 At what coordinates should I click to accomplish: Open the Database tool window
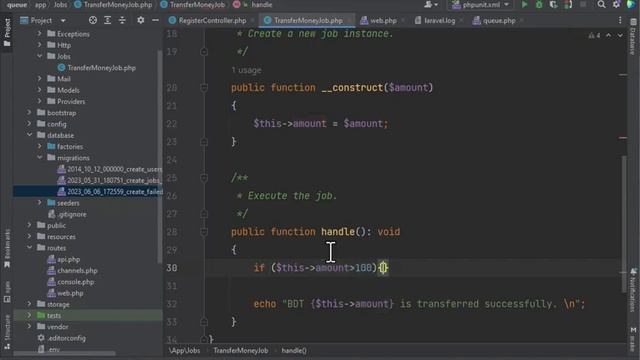(x=633, y=37)
